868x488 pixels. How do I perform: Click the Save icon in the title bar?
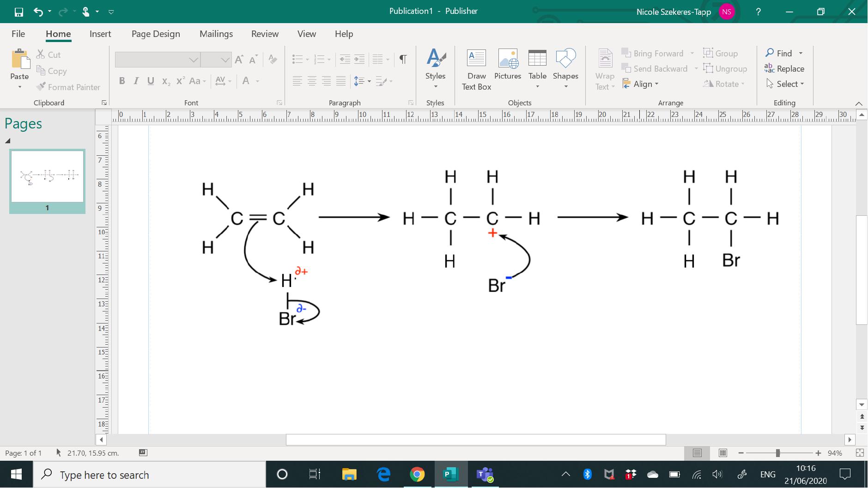tap(19, 12)
